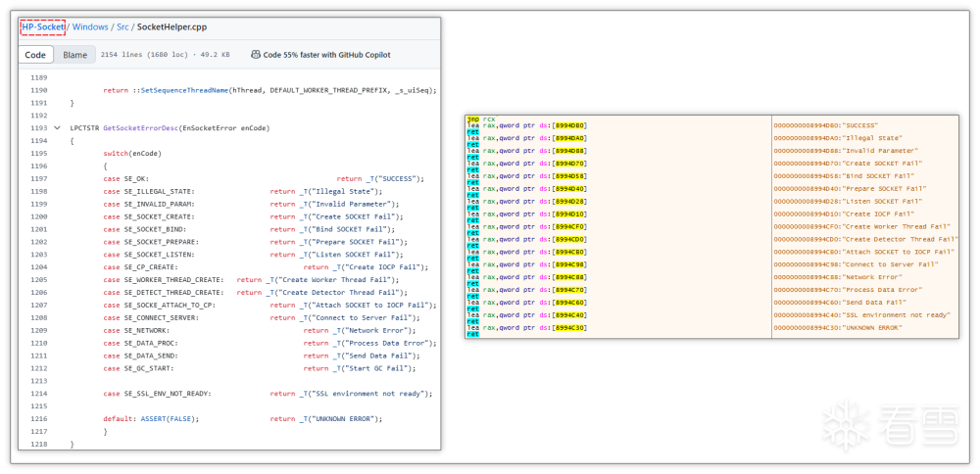Navigate to the Src folder breadcrumb
Image resolution: width=980 pixels, height=474 pixels.
(123, 27)
